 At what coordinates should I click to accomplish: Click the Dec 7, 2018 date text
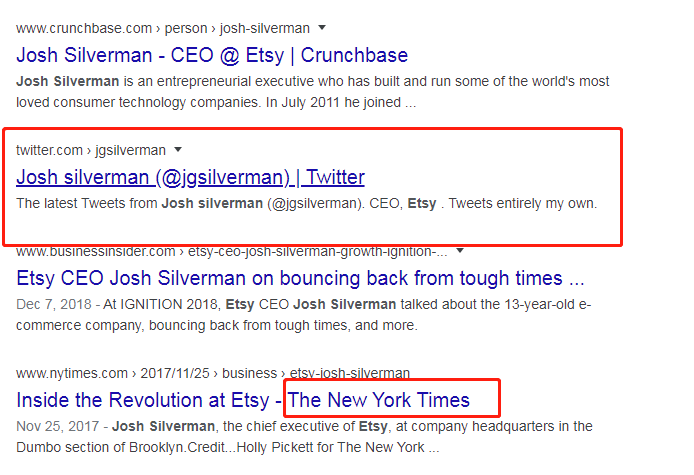coord(54,305)
